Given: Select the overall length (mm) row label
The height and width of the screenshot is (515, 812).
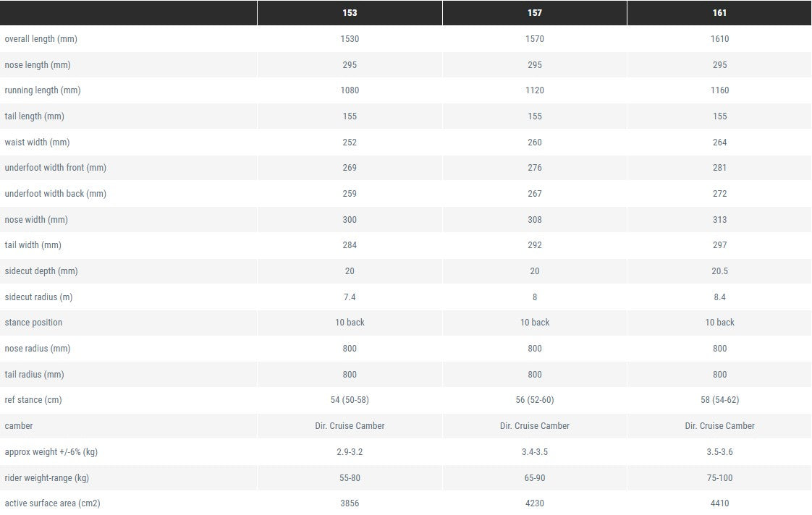Looking at the screenshot, I should pos(41,39).
